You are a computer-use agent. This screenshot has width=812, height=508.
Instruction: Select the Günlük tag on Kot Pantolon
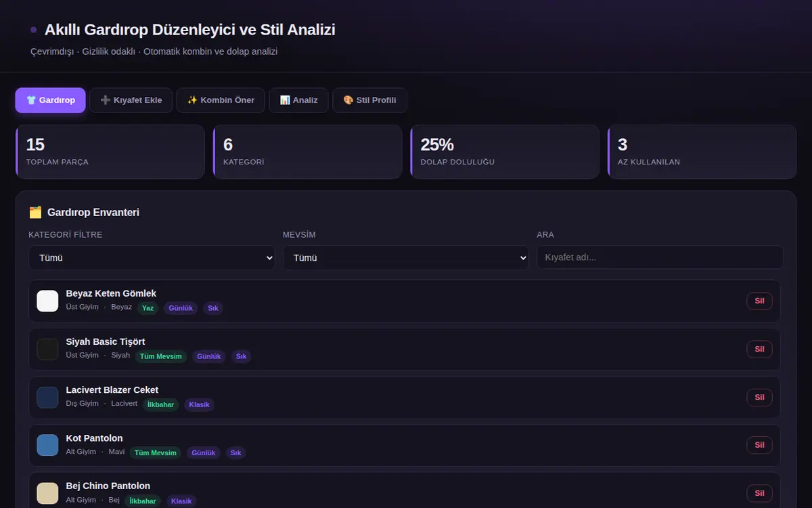204,452
